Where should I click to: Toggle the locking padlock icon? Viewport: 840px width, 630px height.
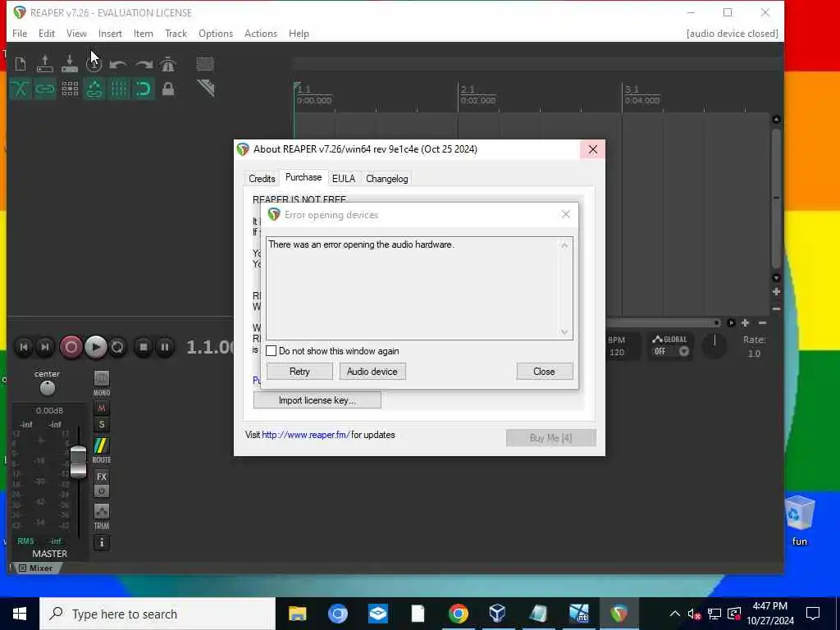coord(168,89)
